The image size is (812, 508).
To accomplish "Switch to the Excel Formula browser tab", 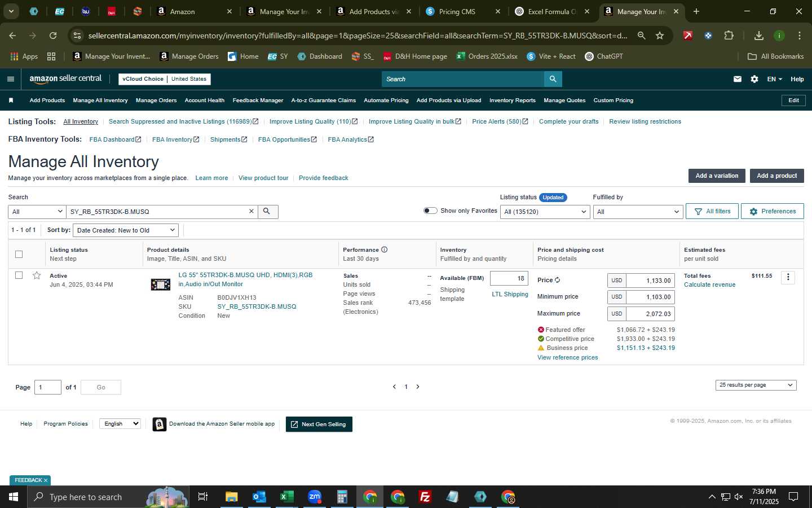I will [551, 11].
